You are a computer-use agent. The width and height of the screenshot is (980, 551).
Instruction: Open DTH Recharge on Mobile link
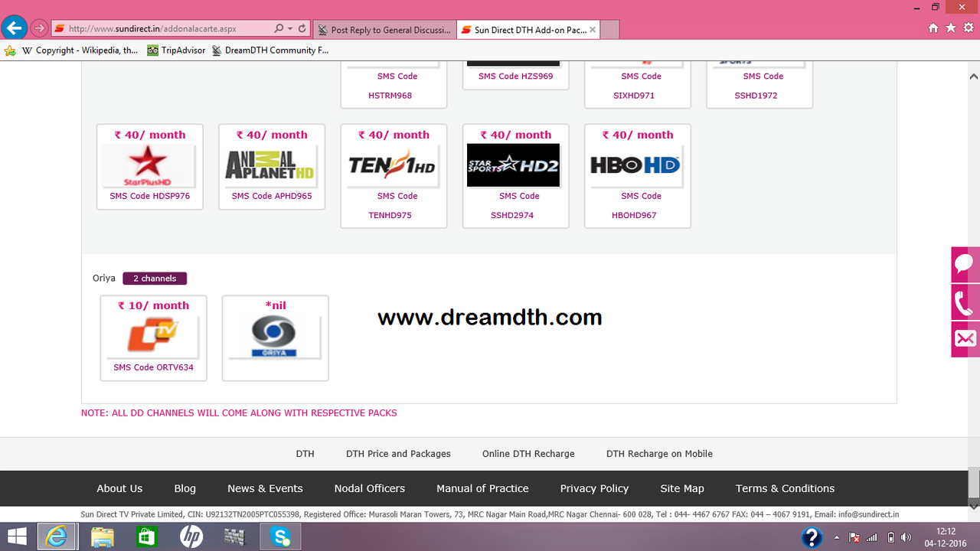[659, 454]
